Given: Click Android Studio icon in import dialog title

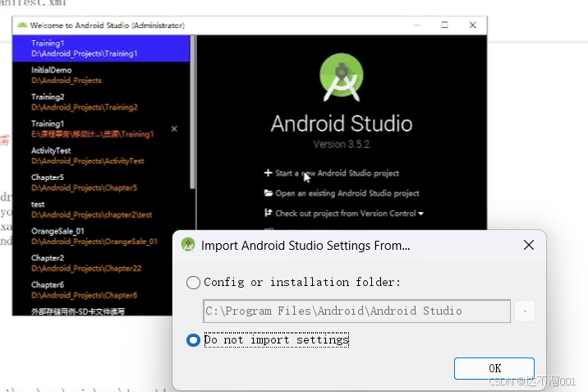Looking at the screenshot, I should click(x=188, y=245).
